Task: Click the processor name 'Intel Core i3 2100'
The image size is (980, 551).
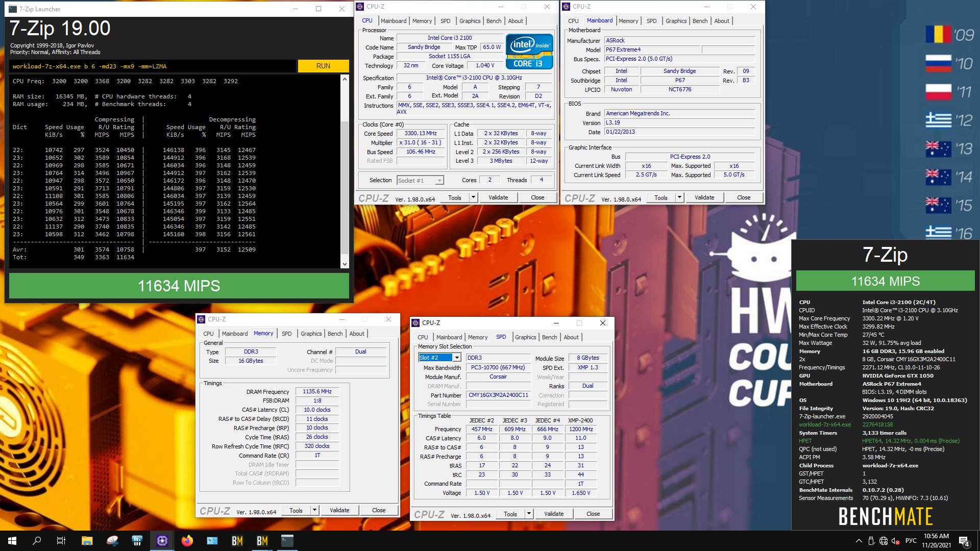Action: [x=450, y=38]
